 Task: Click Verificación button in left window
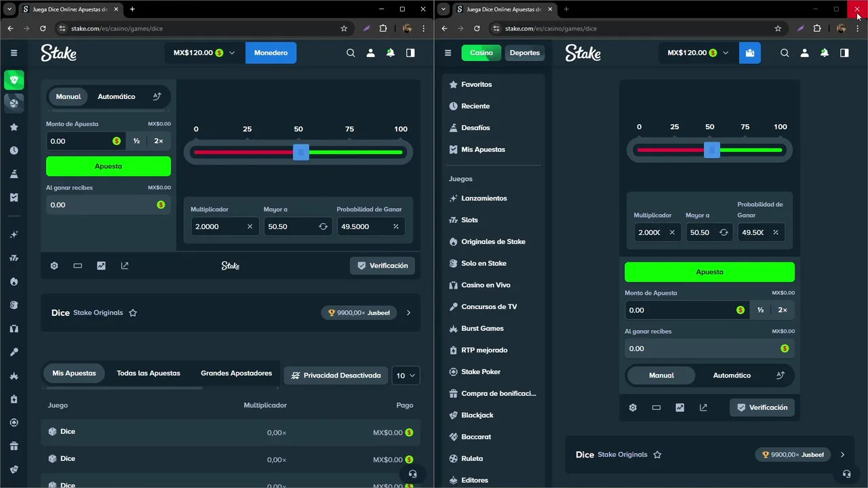pyautogui.click(x=382, y=266)
